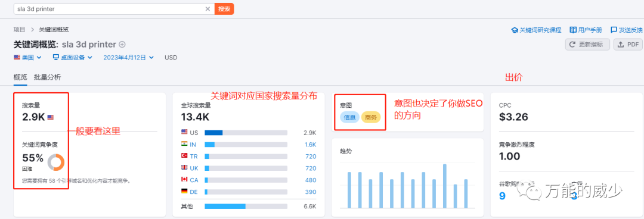
Task: Switch to the 概览 tab
Action: tap(20, 77)
